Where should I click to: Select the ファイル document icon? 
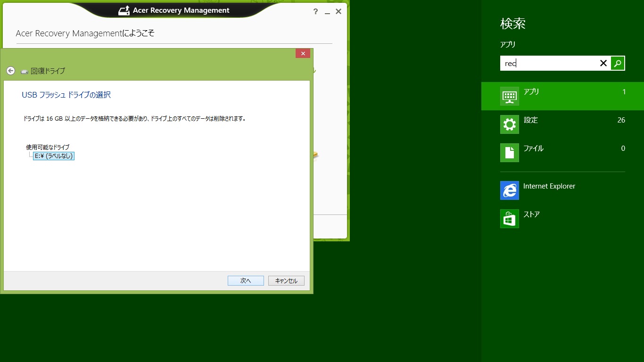tap(510, 153)
